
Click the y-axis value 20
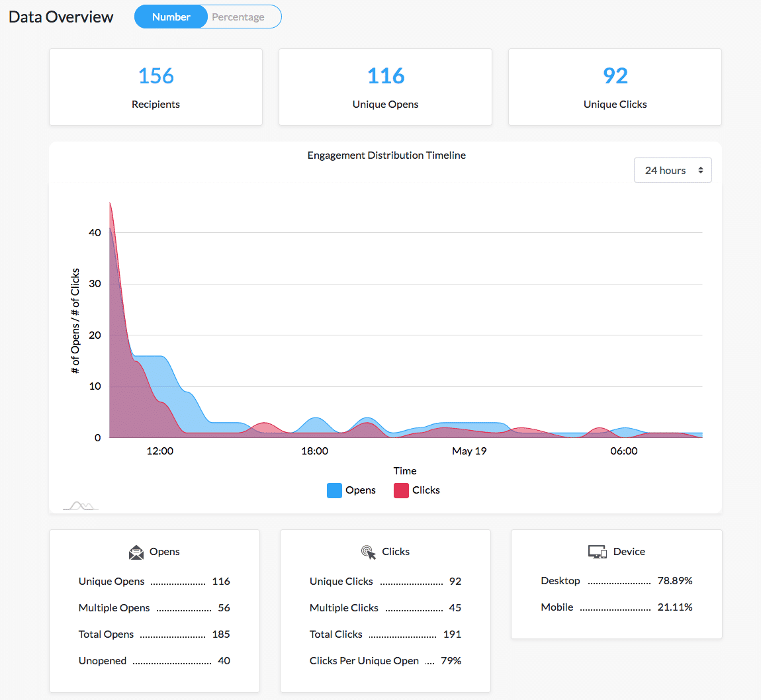(x=95, y=335)
